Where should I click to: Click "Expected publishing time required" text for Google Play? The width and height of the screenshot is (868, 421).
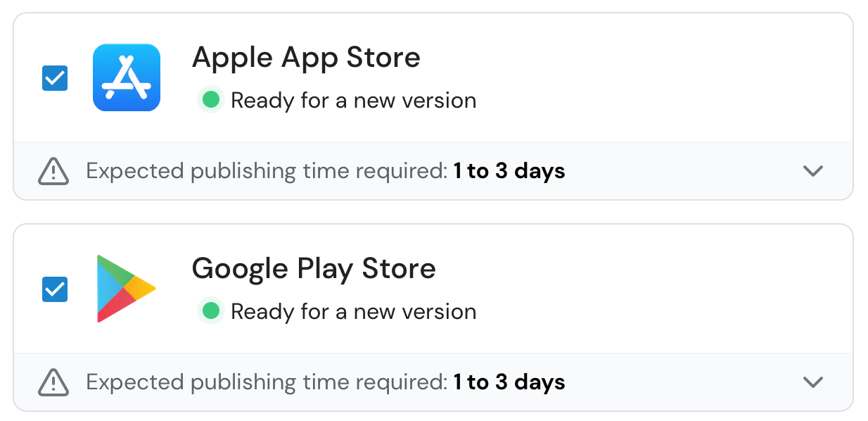[267, 382]
